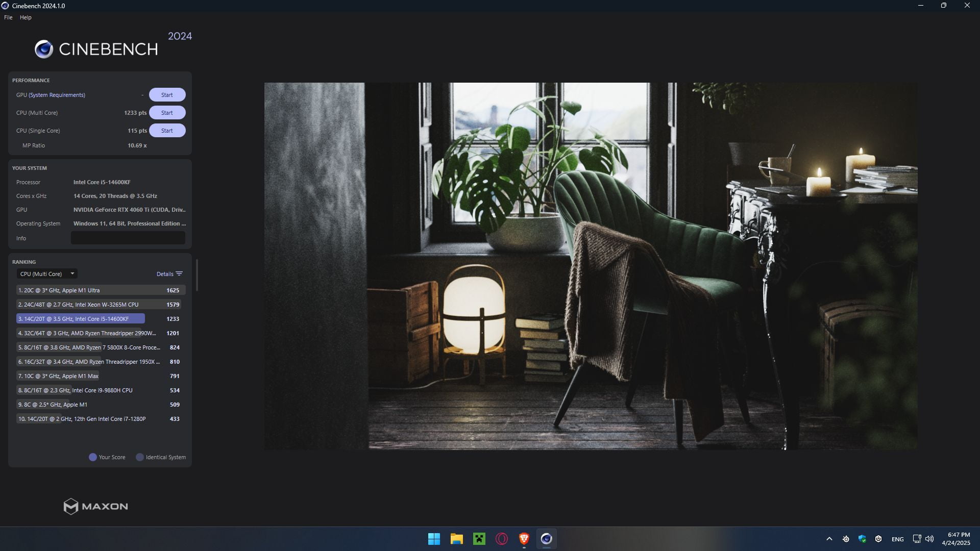Image resolution: width=980 pixels, height=551 pixels.
Task: Click the gear-shaped system tray icon
Action: click(846, 539)
